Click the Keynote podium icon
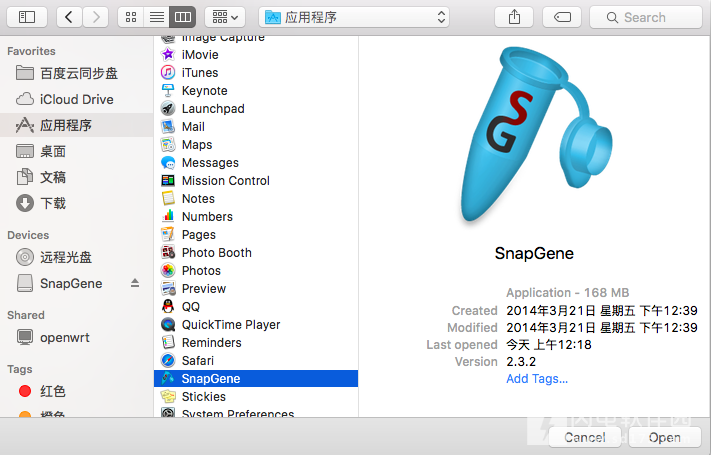 click(168, 90)
